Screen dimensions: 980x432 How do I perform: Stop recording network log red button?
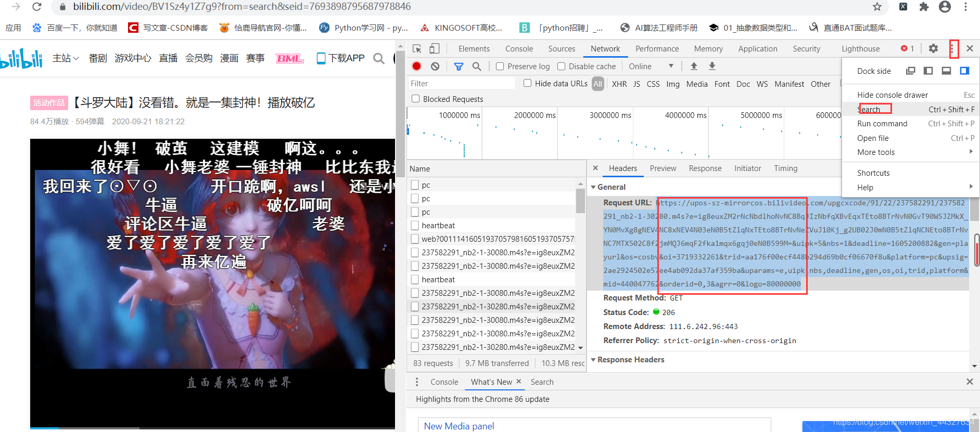[416, 66]
